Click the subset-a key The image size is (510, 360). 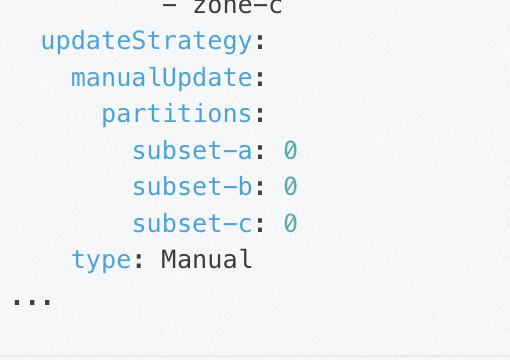(x=192, y=151)
